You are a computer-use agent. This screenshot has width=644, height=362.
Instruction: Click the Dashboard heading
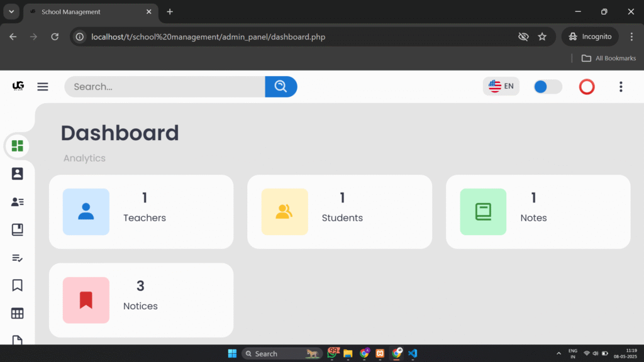119,133
